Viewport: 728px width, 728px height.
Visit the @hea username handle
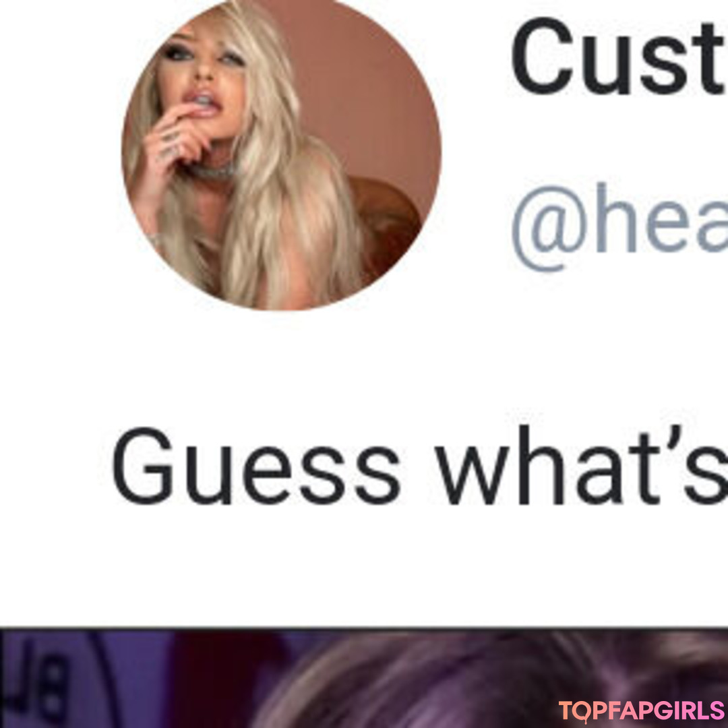click(x=619, y=226)
